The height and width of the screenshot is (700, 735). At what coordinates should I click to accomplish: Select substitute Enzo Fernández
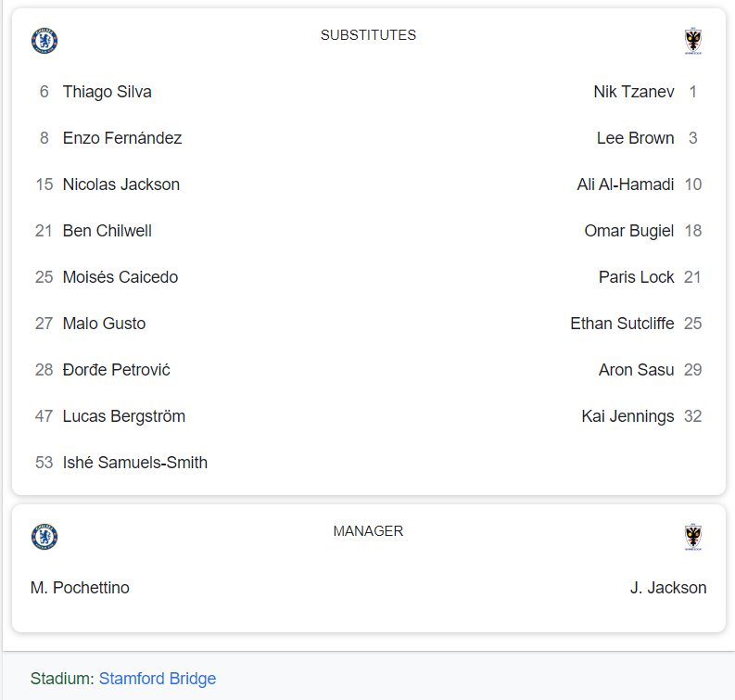121,138
